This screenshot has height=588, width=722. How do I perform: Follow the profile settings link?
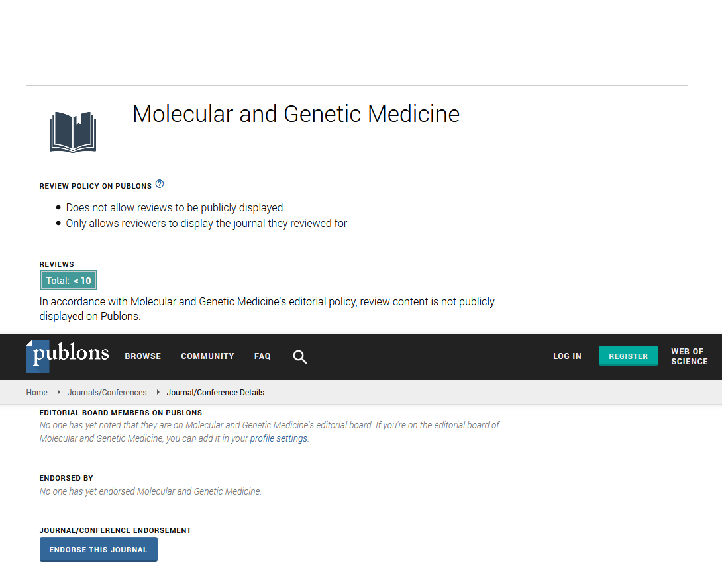point(278,438)
